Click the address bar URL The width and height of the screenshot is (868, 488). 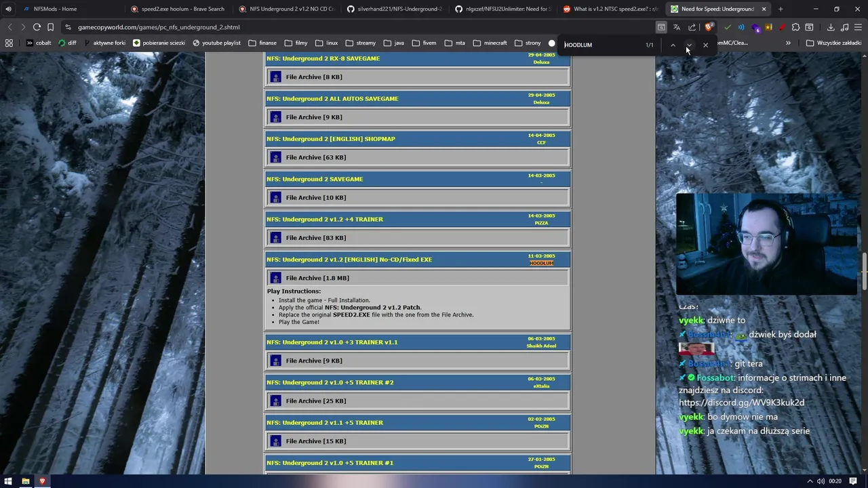pos(159,27)
